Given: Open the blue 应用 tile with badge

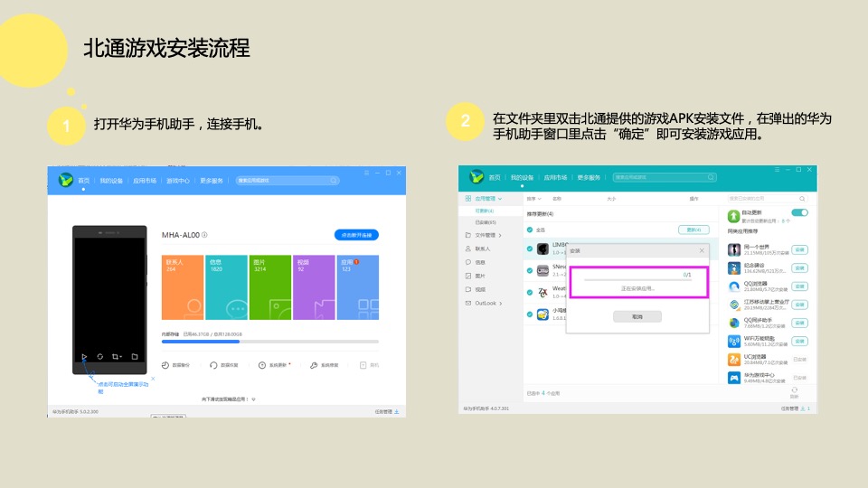Looking at the screenshot, I should 358,287.
